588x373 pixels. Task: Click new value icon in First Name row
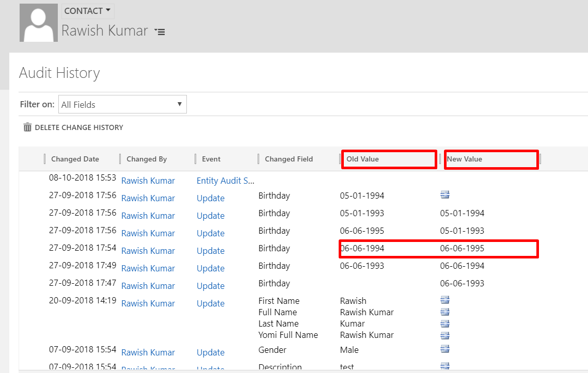click(444, 300)
